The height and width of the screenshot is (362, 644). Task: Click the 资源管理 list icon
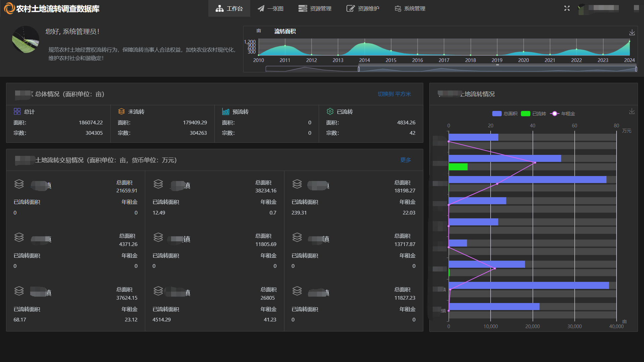(x=303, y=8)
